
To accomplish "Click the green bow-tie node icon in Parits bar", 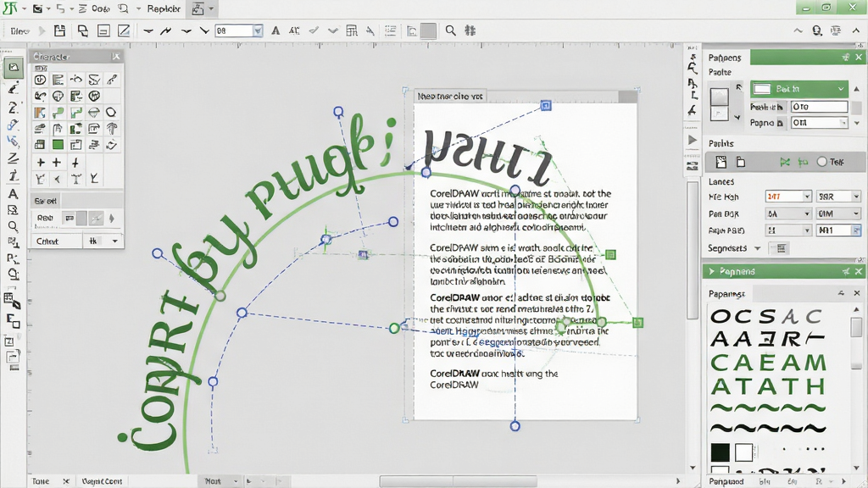I will (784, 162).
